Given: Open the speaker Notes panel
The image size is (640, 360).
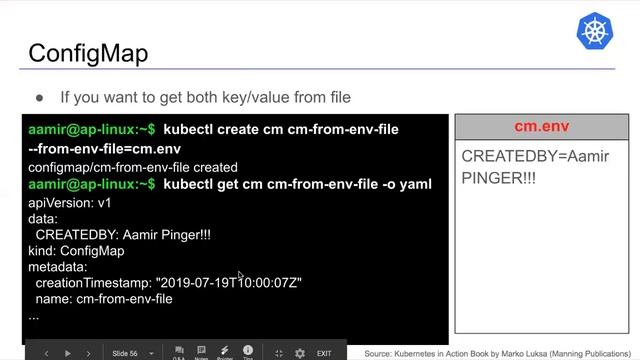Looking at the screenshot, I should tap(201, 352).
